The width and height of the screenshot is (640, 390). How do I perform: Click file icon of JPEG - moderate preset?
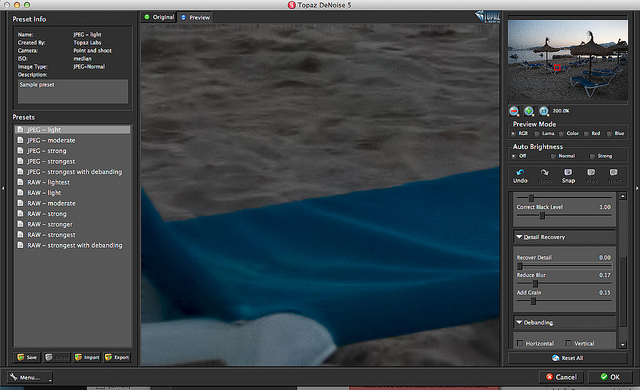coord(20,140)
